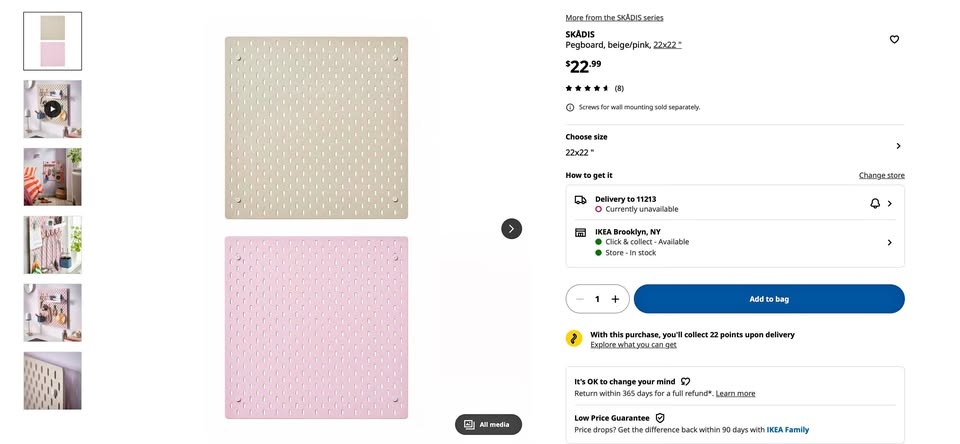Click the delivery truck icon
This screenshot has width=960, height=444.
[x=580, y=200]
